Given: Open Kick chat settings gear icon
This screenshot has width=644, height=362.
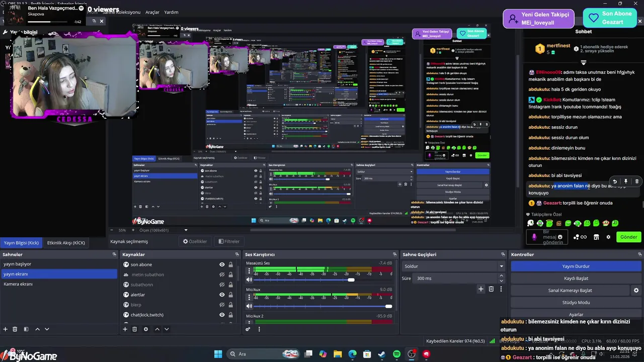Looking at the screenshot, I should 608,237.
